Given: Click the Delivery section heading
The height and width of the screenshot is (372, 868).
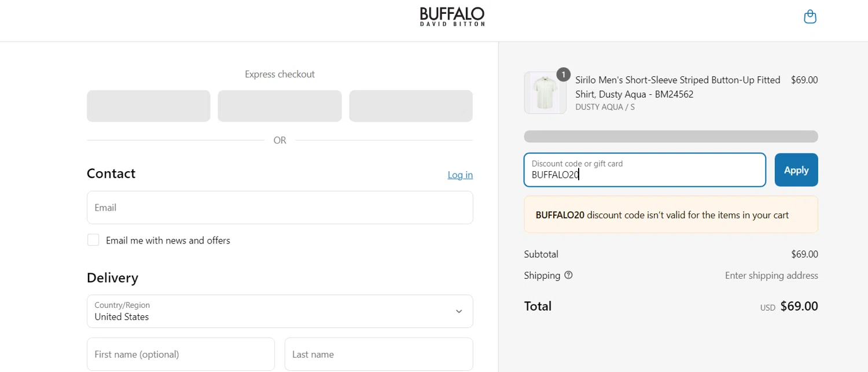Looking at the screenshot, I should coord(112,278).
